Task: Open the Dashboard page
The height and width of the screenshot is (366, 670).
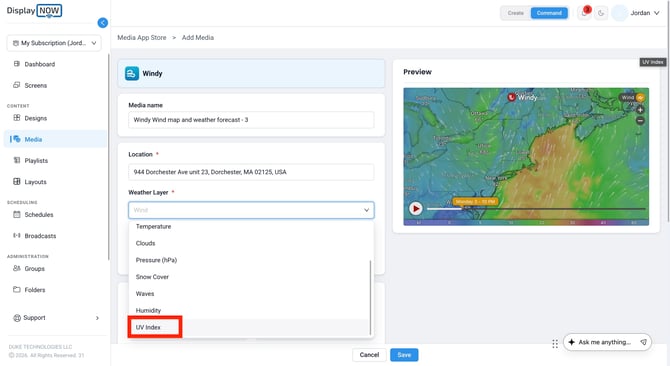Action: pyautogui.click(x=39, y=64)
